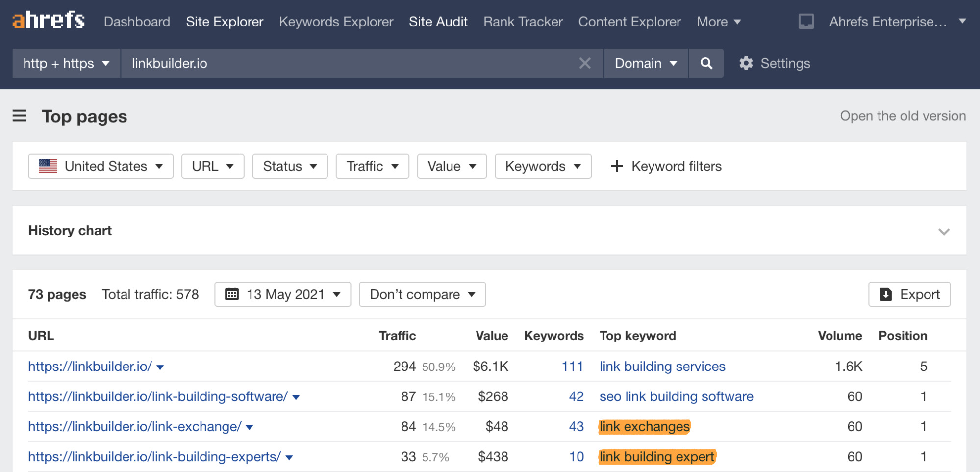Open the More navigation menu
Viewport: 980px width, 472px height.
[718, 22]
